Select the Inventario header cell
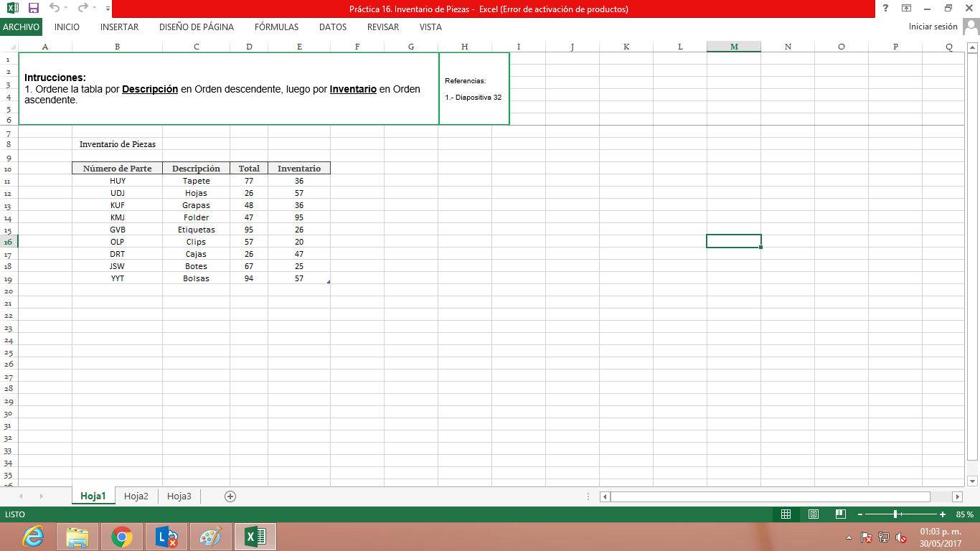 coord(299,169)
